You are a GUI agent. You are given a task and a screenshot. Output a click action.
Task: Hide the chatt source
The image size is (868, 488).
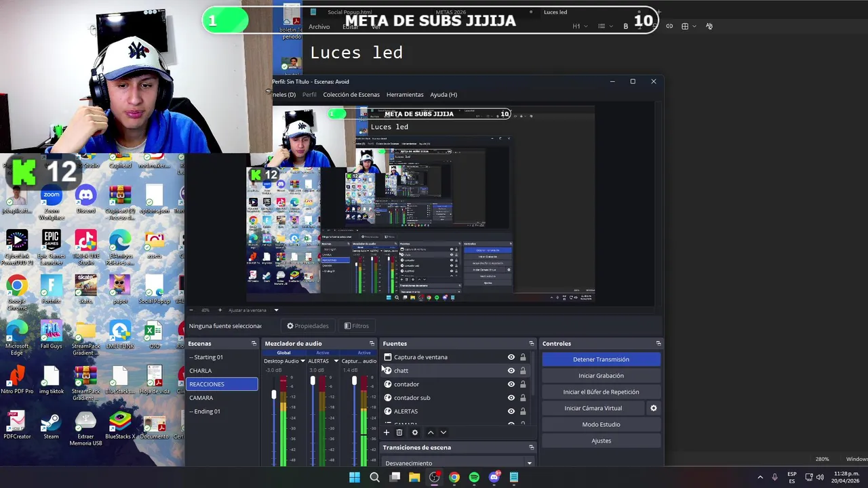[511, 371]
